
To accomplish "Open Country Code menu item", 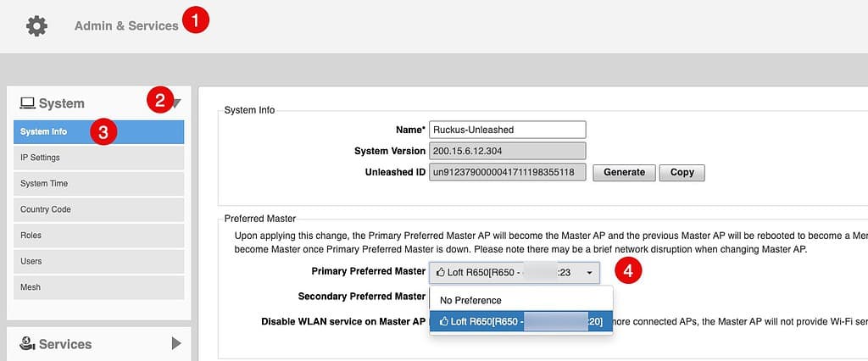I will (98, 210).
